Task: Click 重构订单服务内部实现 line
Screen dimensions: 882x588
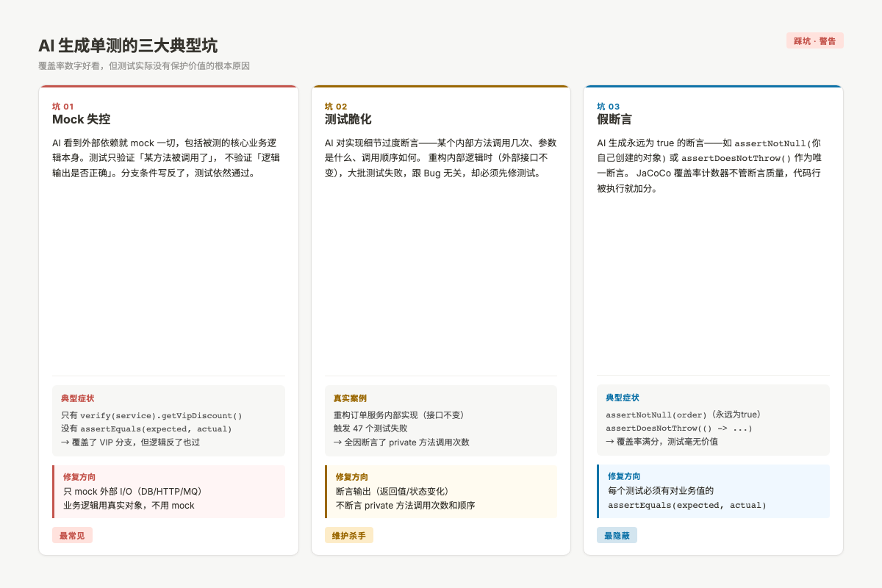Action: tap(399, 415)
